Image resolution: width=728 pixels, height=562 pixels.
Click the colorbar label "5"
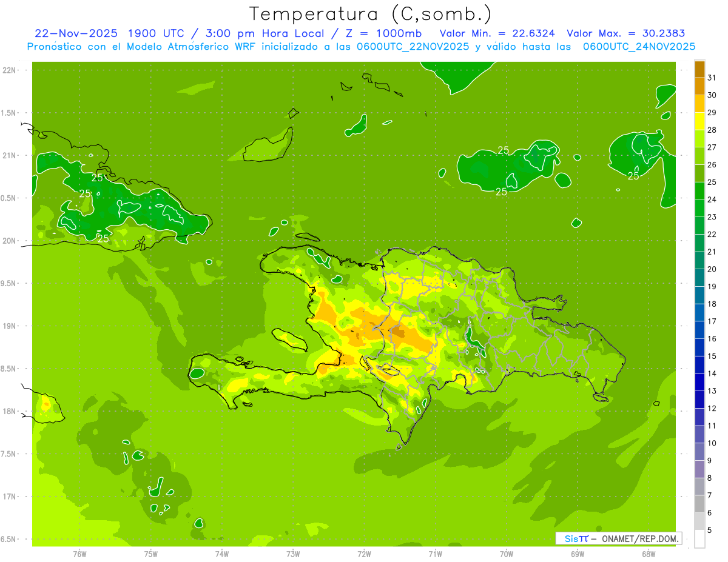coord(710,530)
